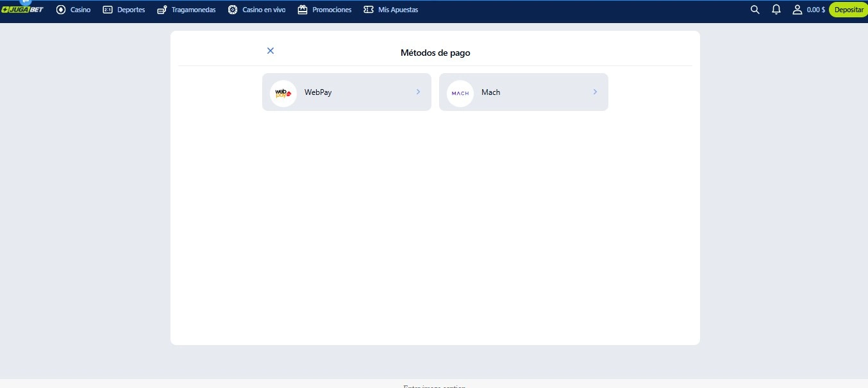Close the Métodos de pago panel
The height and width of the screenshot is (388, 868).
(x=271, y=51)
